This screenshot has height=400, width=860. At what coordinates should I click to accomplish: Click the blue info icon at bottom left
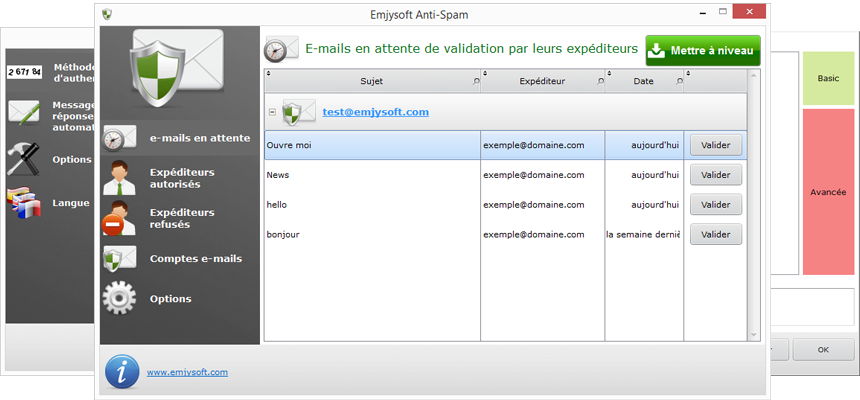(x=122, y=372)
